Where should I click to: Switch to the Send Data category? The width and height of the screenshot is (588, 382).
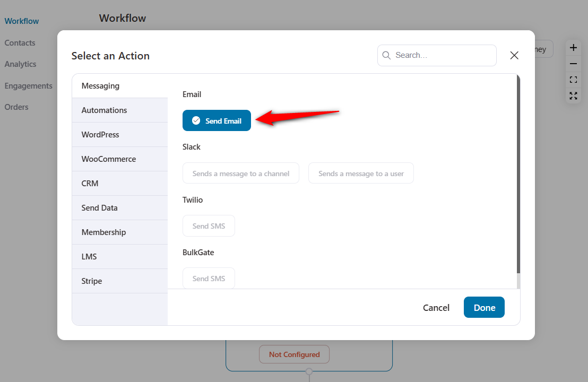[119, 207]
